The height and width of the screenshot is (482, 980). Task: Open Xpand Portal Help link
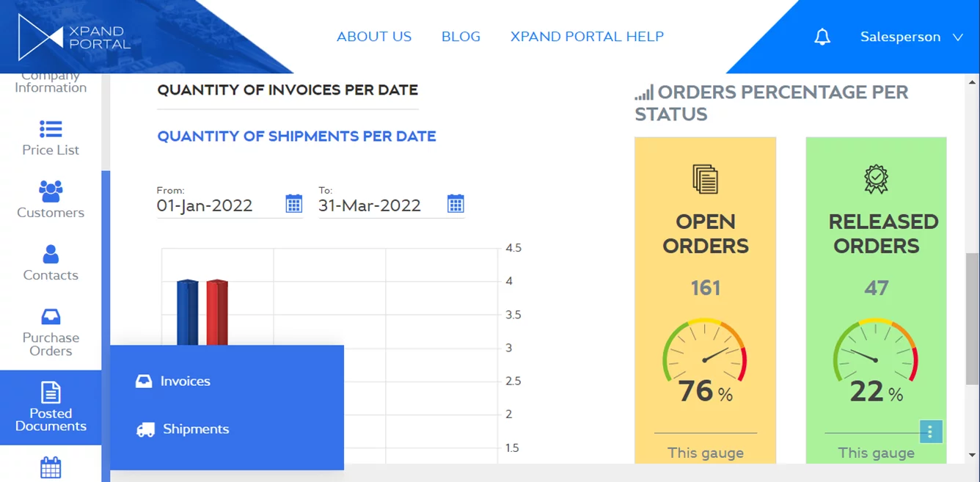point(587,37)
